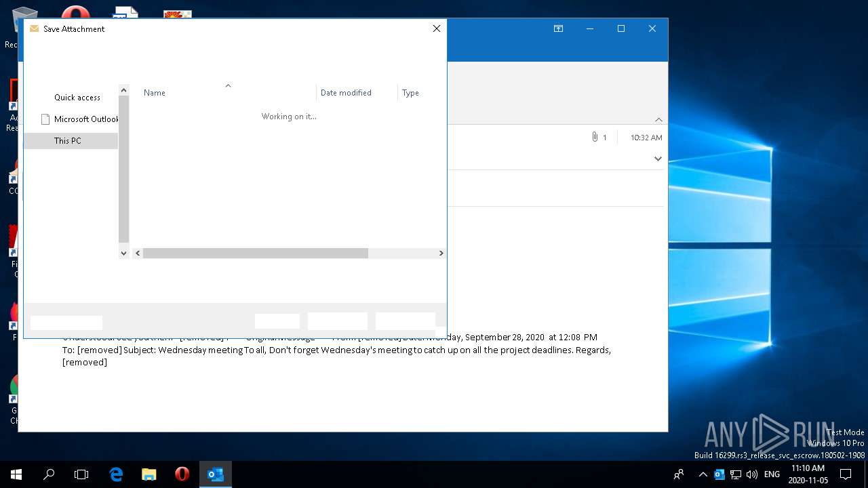Viewport: 868px width, 488px height.
Task: Sort files by Date modified column
Action: coord(346,93)
